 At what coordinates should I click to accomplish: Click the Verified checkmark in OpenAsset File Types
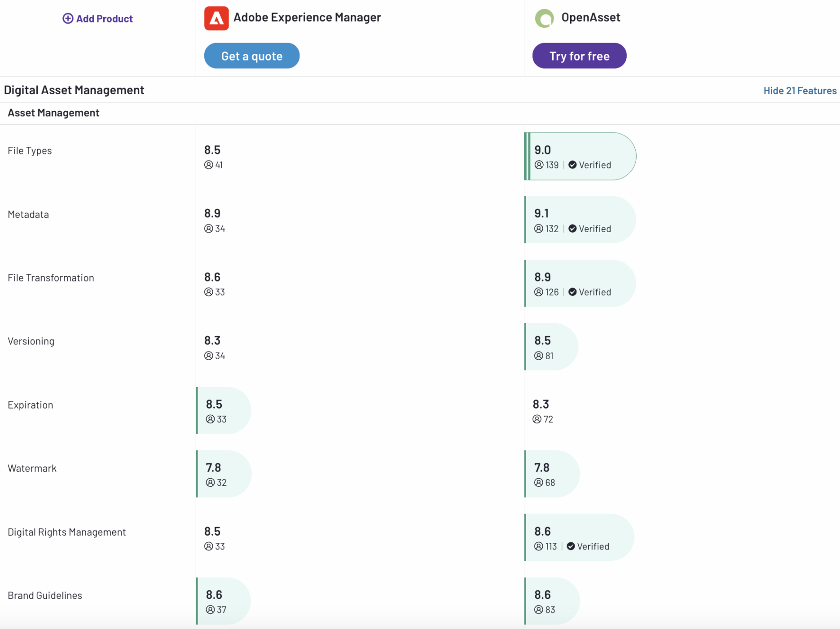coord(572,165)
